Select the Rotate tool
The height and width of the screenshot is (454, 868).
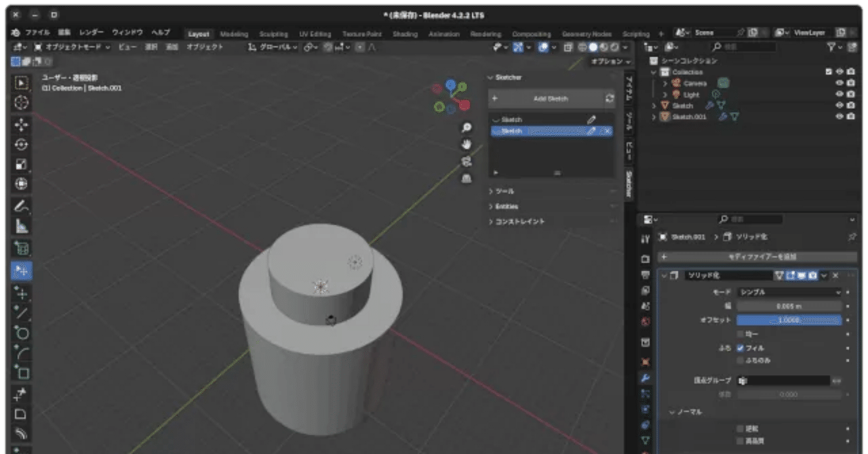tap(21, 144)
